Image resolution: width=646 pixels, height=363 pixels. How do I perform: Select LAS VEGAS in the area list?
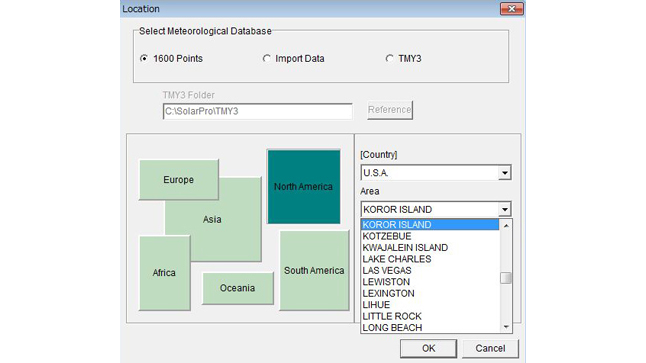point(430,271)
